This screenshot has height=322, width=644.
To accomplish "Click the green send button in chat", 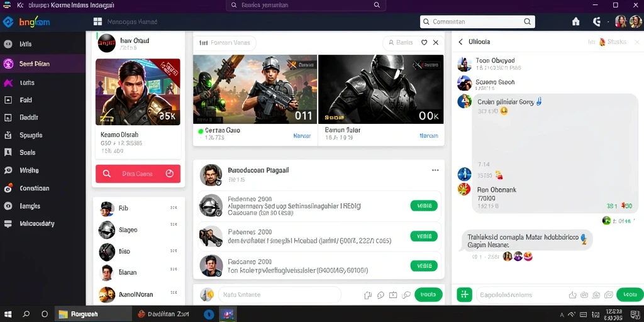I will click(630, 294).
